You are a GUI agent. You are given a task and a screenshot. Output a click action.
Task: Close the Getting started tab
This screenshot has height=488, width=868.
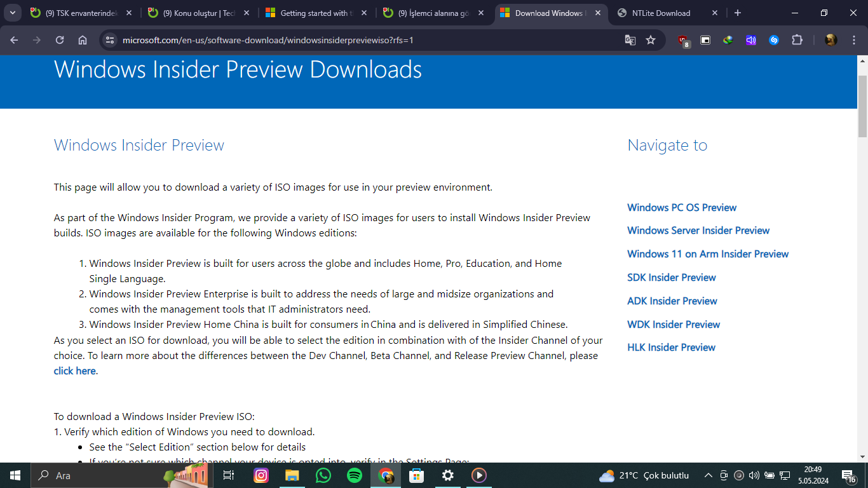[x=364, y=13]
